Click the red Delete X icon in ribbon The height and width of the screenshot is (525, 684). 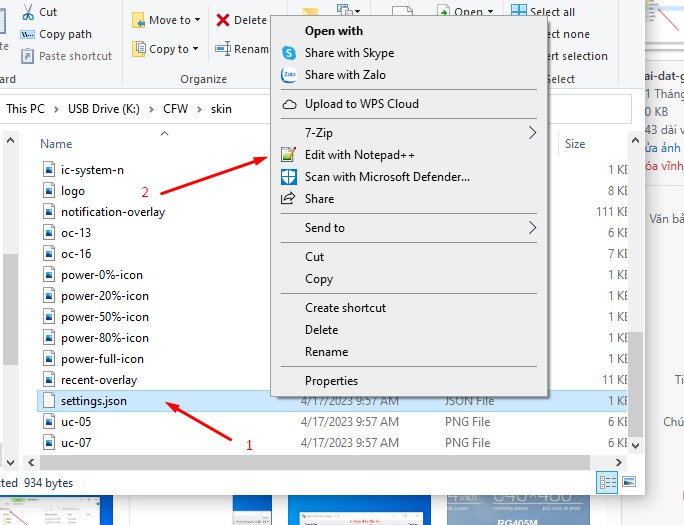(x=222, y=20)
